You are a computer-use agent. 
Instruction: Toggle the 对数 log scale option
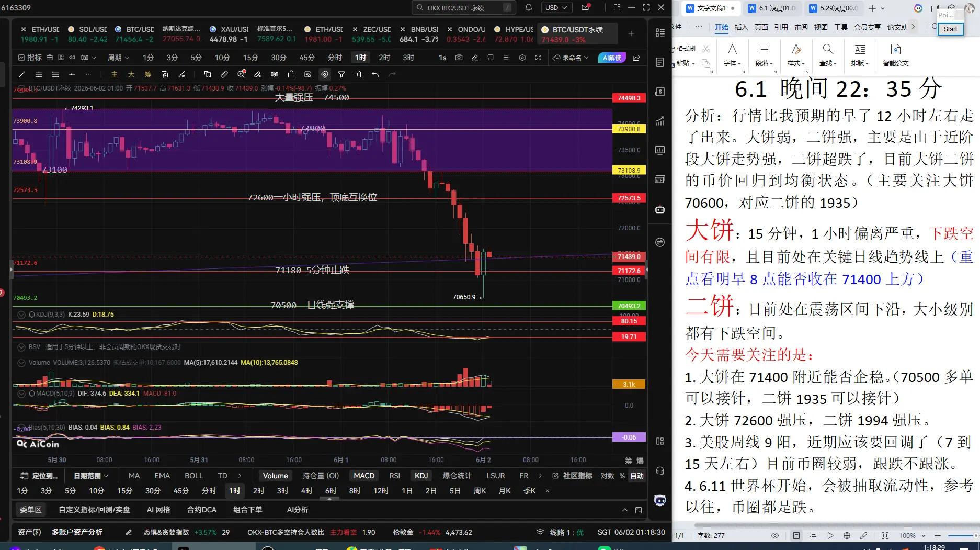tap(607, 476)
